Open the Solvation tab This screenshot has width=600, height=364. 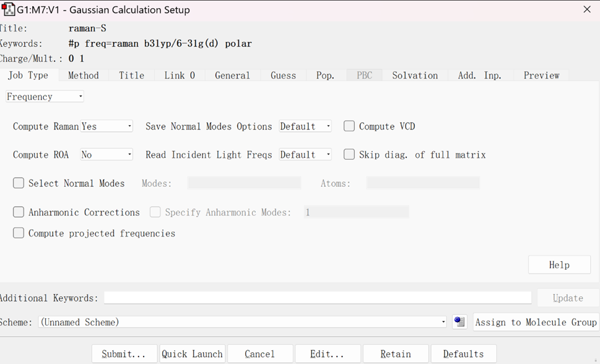[x=415, y=76]
